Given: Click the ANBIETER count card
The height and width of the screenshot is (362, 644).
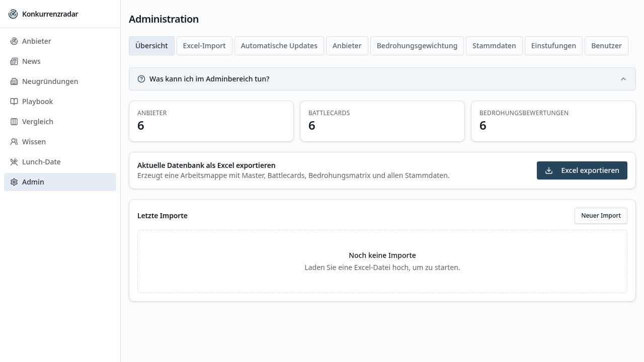Looking at the screenshot, I should point(211,121).
